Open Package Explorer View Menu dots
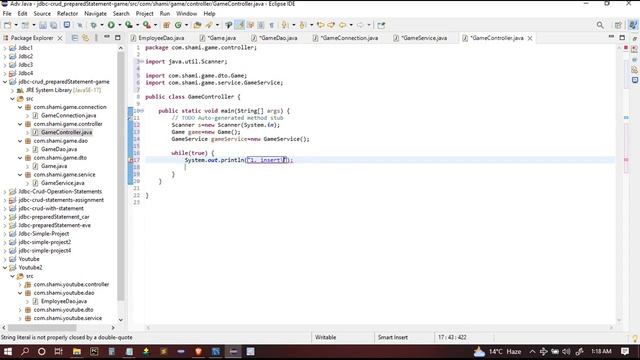640x360 pixels. point(96,38)
